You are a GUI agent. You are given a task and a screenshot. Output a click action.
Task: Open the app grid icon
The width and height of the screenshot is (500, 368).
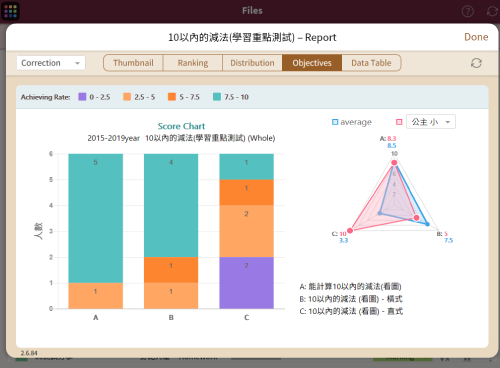click(10, 11)
